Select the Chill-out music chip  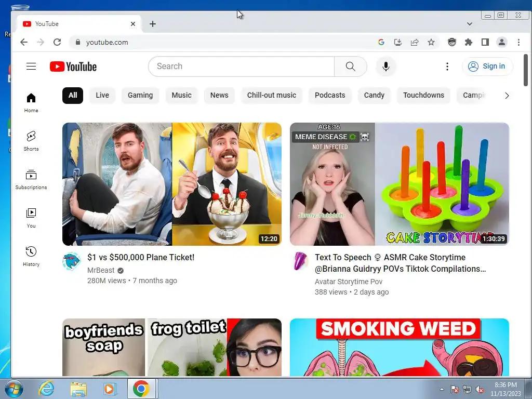[271, 96]
